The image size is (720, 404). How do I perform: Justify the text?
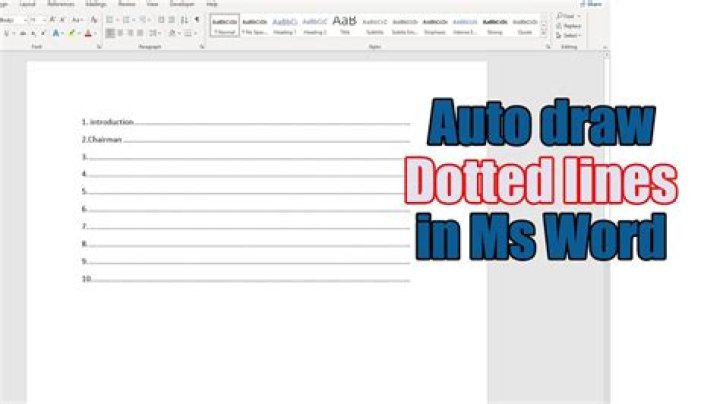(x=141, y=33)
